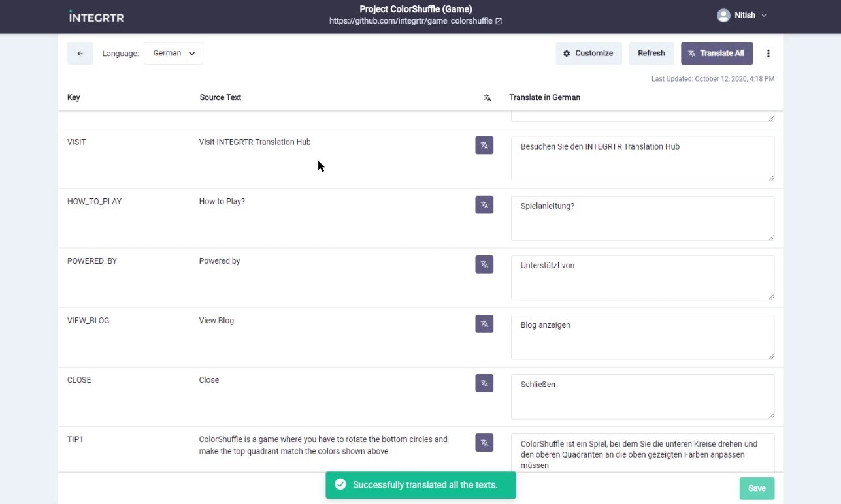Edit the 'Schließen' translation field
The image size is (841, 504).
click(642, 396)
